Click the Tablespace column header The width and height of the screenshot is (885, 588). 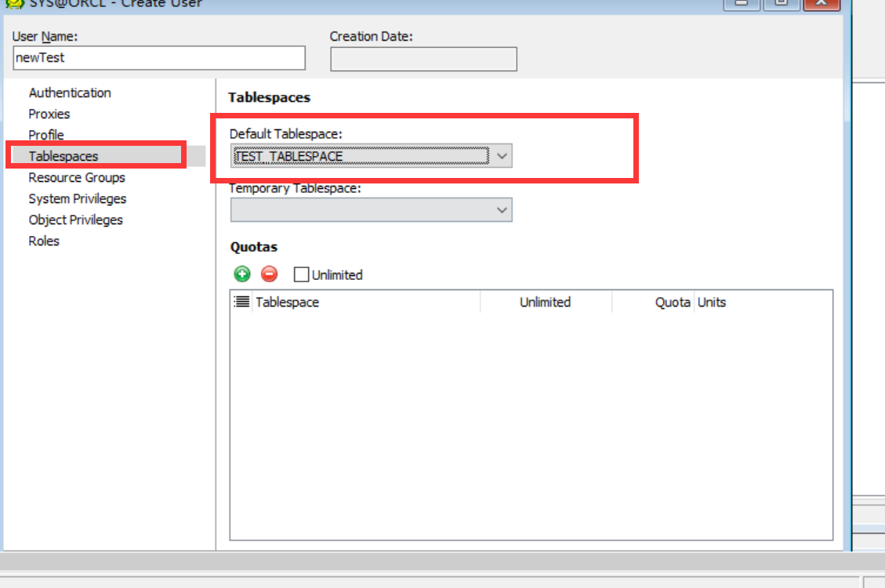coord(366,302)
